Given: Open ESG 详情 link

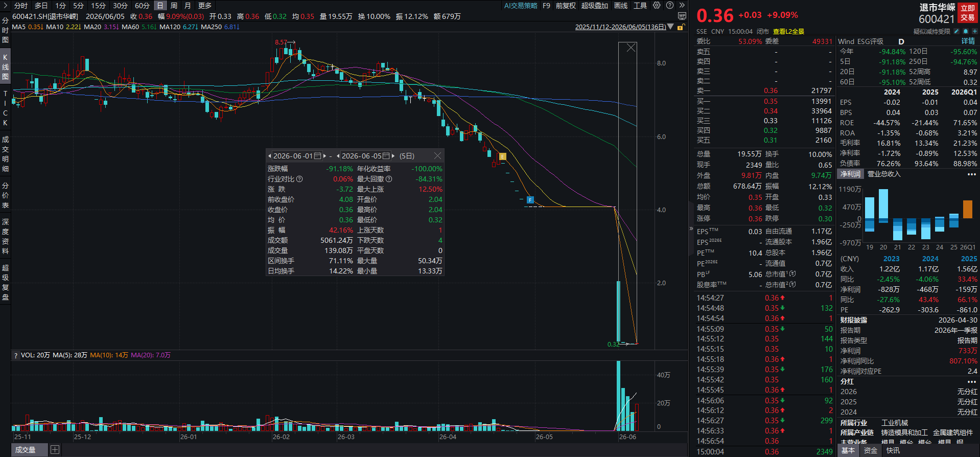Looking at the screenshot, I should point(968,41).
